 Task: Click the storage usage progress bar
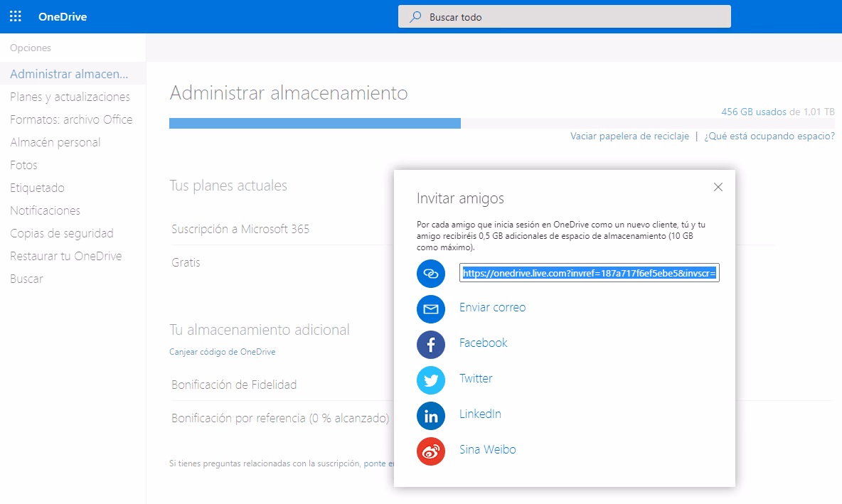(x=502, y=124)
